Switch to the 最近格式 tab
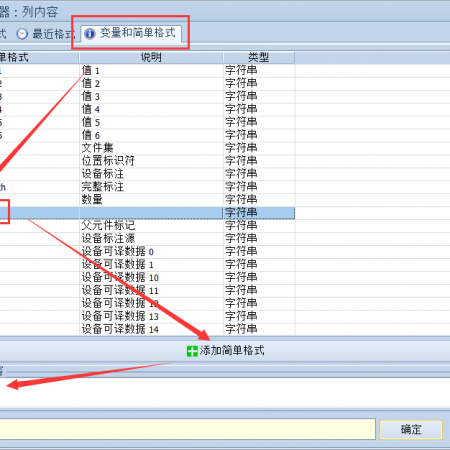The height and width of the screenshot is (450, 450). pyautogui.click(x=46, y=34)
